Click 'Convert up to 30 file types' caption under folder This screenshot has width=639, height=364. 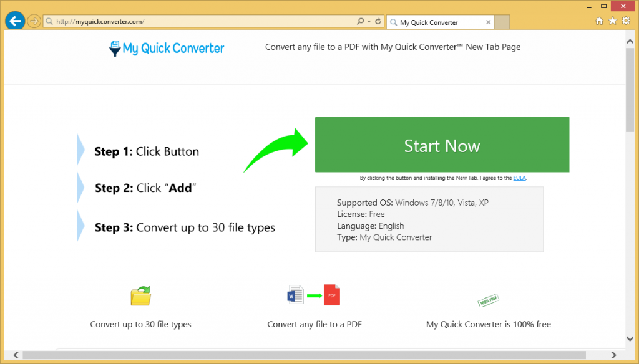[140, 325]
